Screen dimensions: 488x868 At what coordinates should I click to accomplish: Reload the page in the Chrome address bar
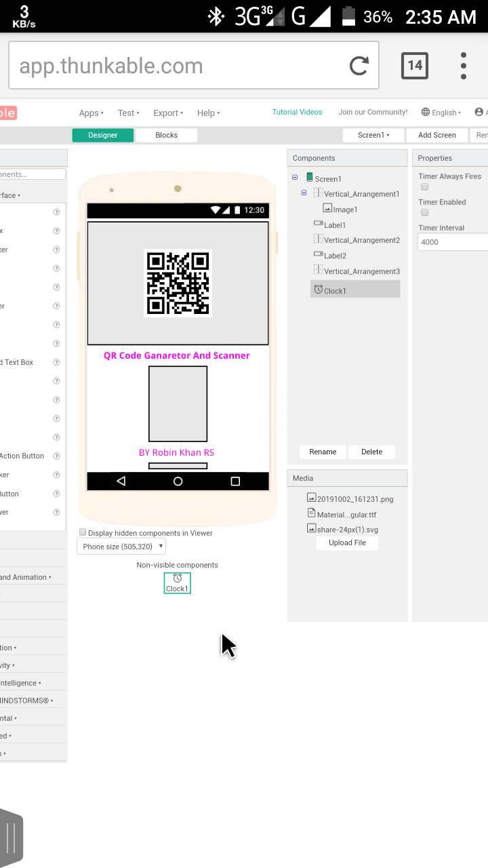pos(359,66)
